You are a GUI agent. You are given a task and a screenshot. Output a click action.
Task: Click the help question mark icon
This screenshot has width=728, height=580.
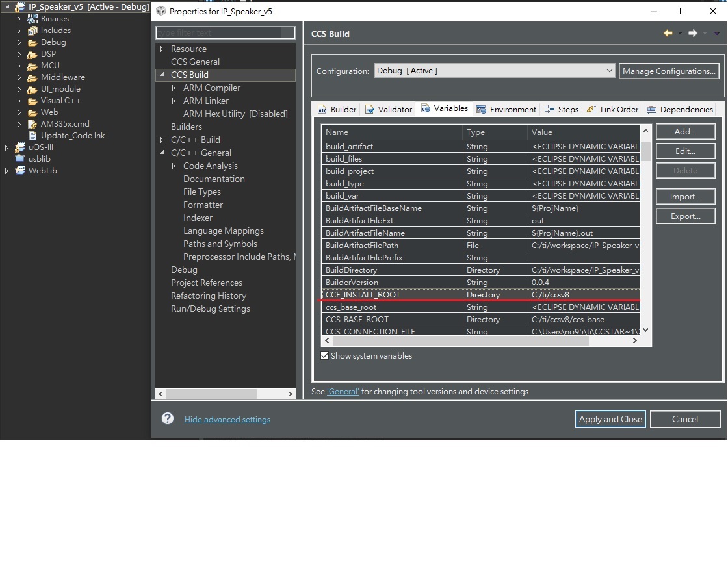168,418
